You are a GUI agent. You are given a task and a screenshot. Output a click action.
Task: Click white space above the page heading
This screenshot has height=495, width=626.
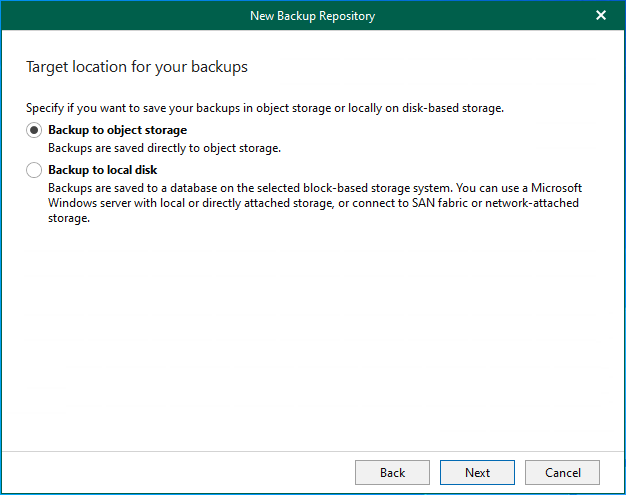pos(312,42)
